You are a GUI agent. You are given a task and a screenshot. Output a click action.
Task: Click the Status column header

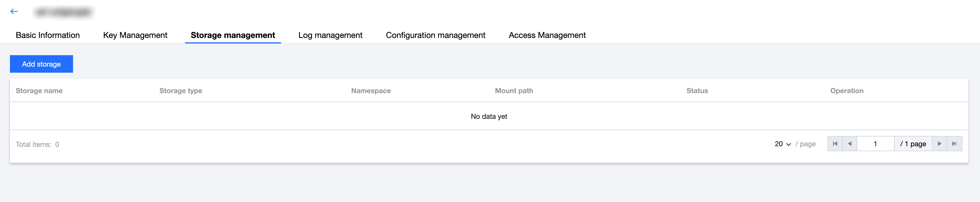click(x=697, y=90)
